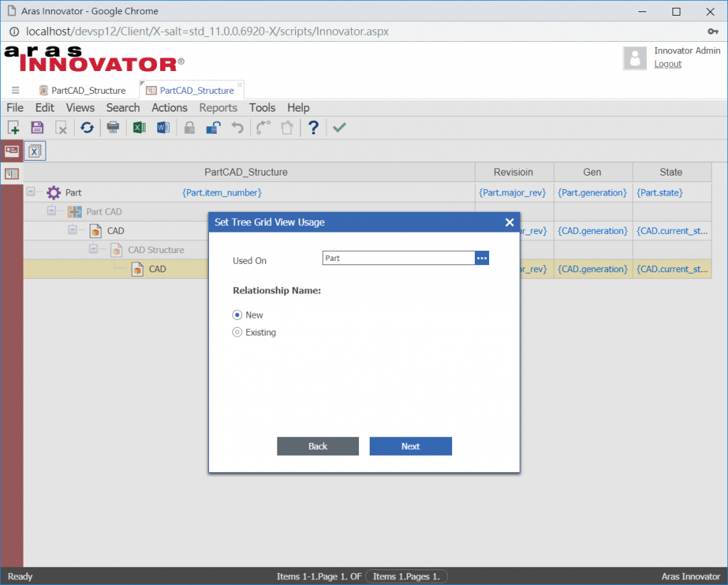Click the Paste clipboard toolbar icon
The image size is (728, 585).
287,127
